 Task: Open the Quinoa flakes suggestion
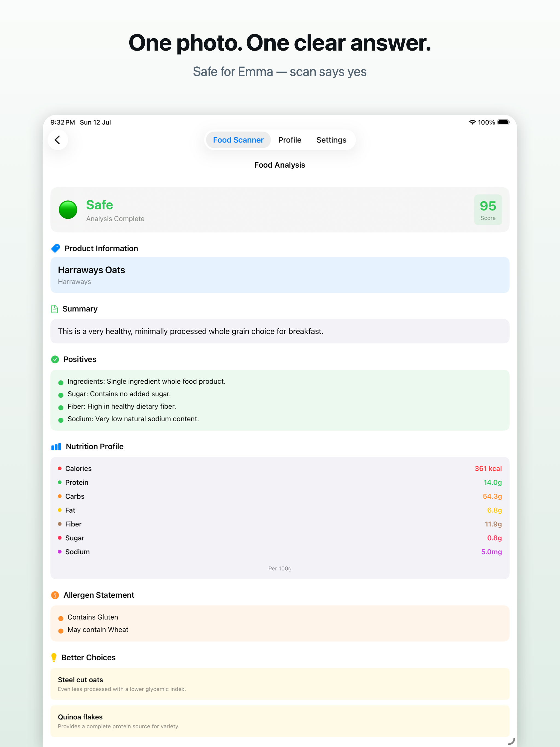pyautogui.click(x=280, y=721)
